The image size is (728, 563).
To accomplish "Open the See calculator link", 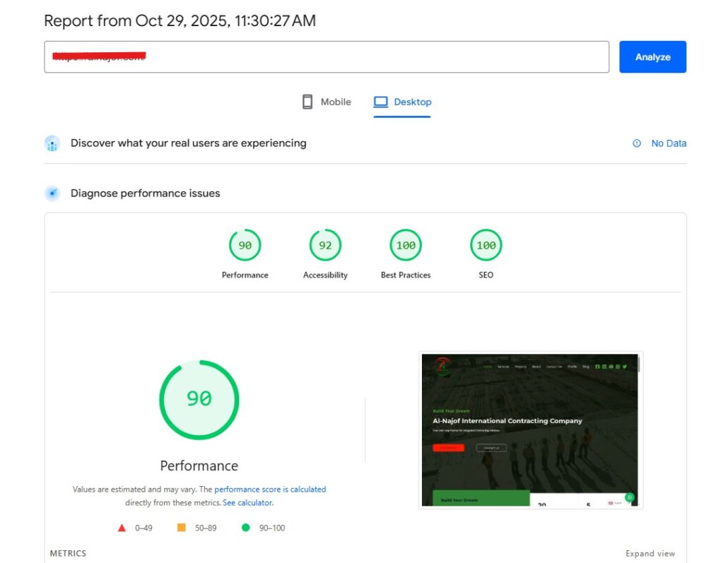I will click(x=247, y=503).
